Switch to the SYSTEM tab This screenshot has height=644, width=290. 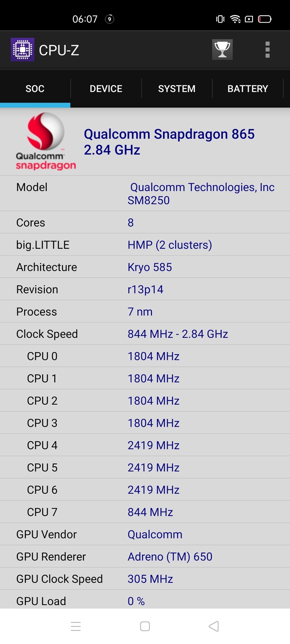[x=177, y=89]
